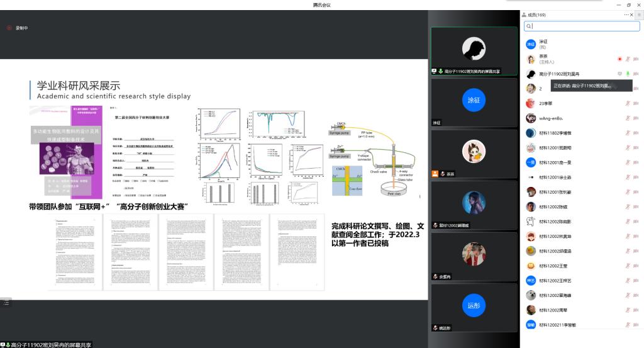Image resolution: width=644 pixels, height=348 pixels.
Task: Click the muted microphone icon next to 23李丽
Action: [x=627, y=103]
